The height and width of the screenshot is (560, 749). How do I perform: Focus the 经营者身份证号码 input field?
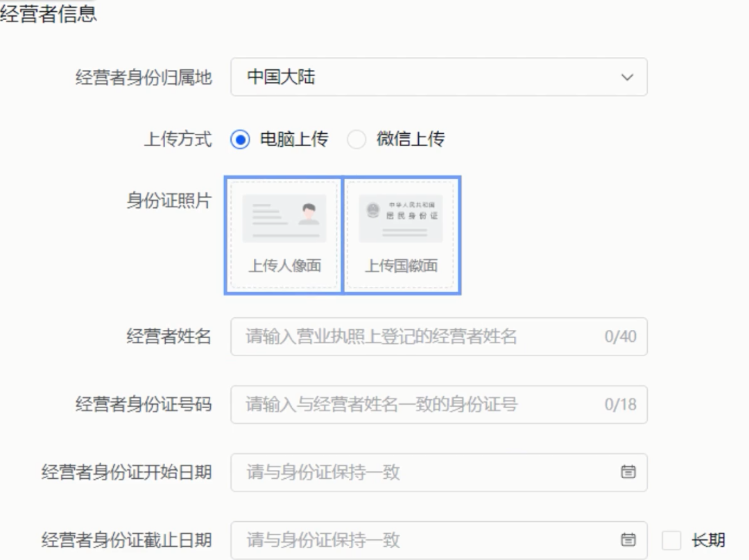coord(439,404)
